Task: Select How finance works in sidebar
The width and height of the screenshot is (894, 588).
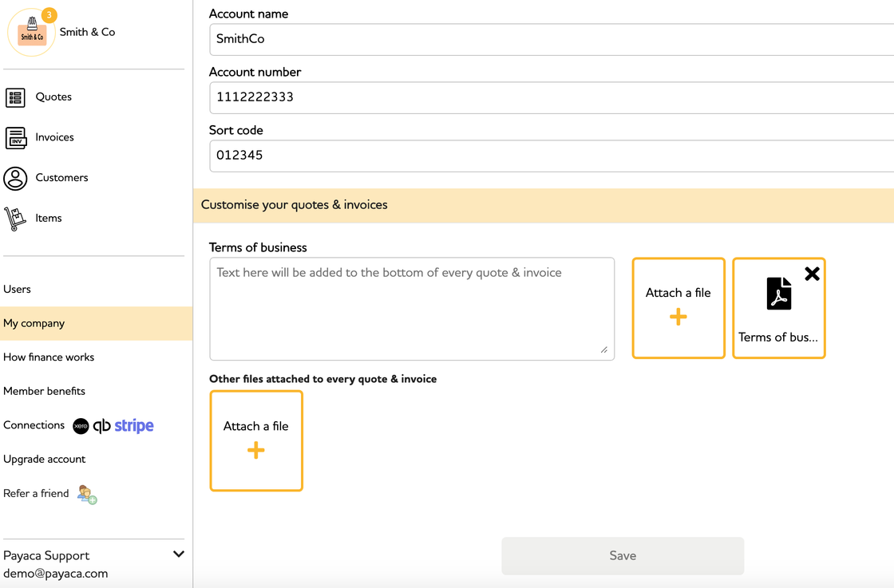Action: tap(49, 357)
